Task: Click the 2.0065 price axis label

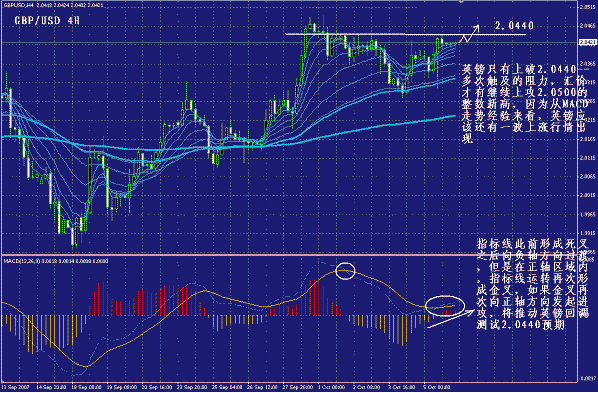Action: (588, 177)
